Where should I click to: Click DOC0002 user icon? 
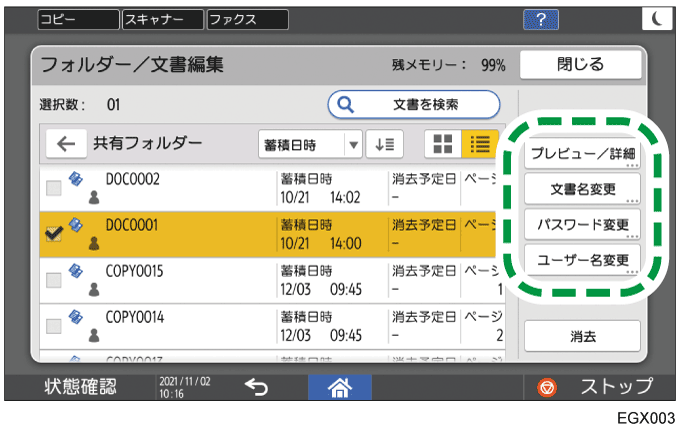pos(94,198)
